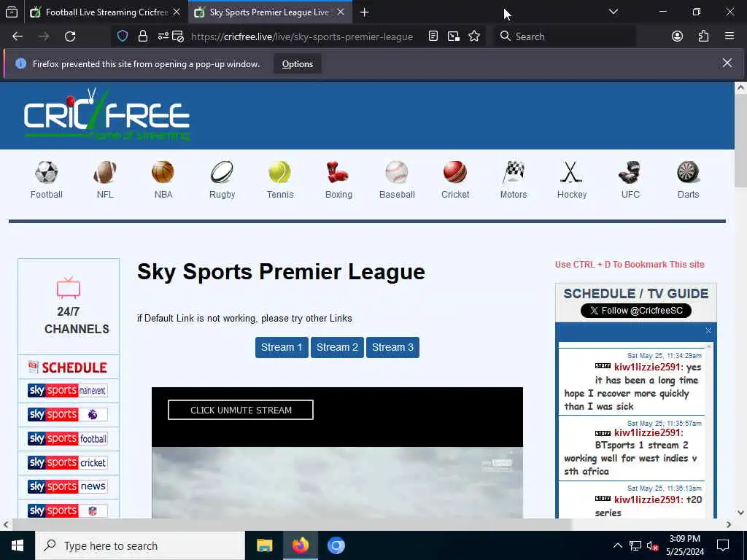This screenshot has height=560, width=747.
Task: Open the Cricket ball category icon
Action: [x=455, y=172]
